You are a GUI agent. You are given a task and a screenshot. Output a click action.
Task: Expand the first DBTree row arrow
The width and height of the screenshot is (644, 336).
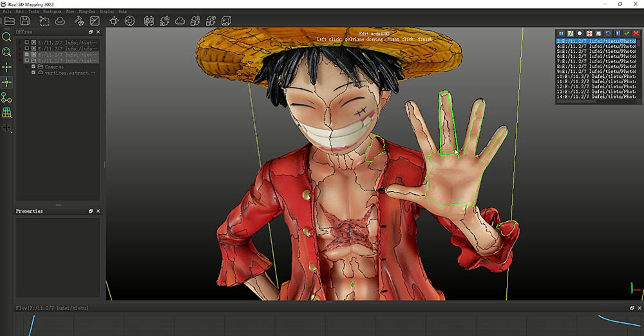coord(20,43)
